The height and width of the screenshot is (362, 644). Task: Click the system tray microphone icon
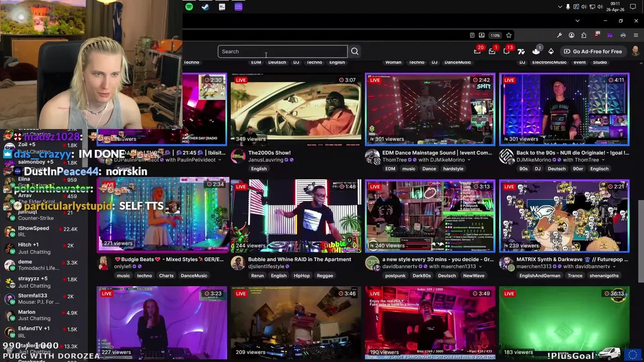click(x=568, y=7)
